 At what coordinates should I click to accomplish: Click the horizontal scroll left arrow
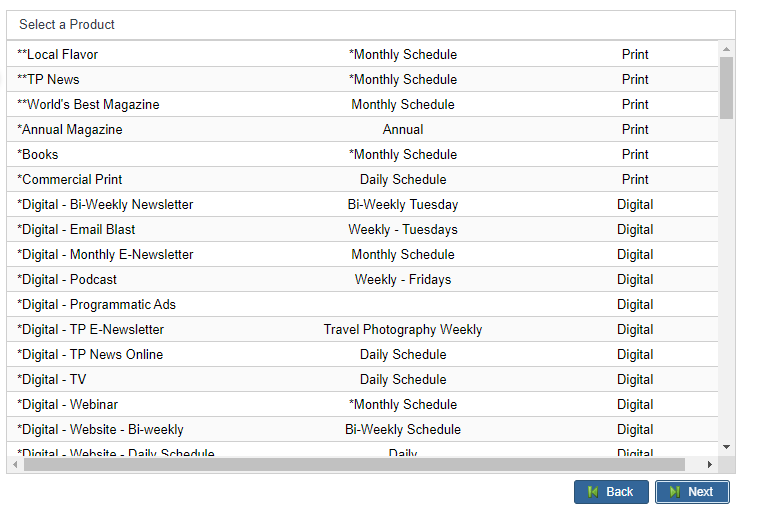[x=15, y=464]
